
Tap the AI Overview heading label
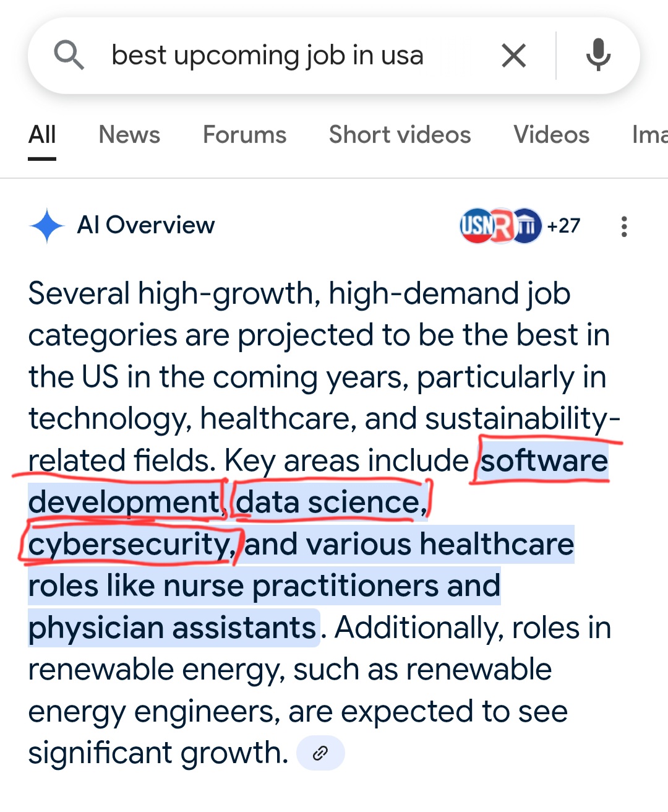146,226
